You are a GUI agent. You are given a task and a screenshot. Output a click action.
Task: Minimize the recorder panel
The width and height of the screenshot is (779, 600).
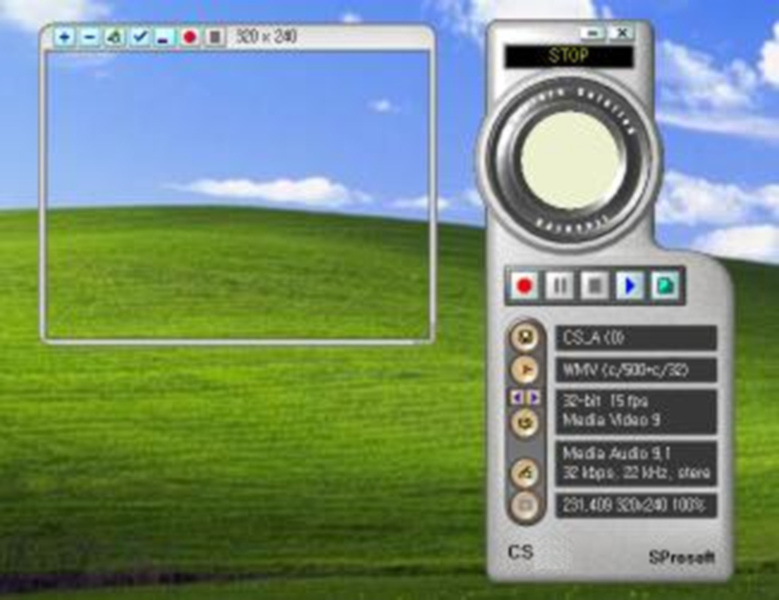click(593, 33)
